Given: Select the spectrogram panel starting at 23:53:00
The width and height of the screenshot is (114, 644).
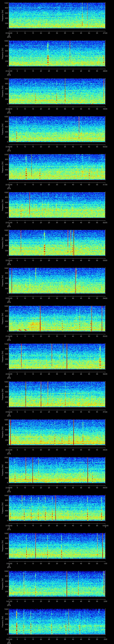Looking at the screenshot, I should [x=57, y=280].
